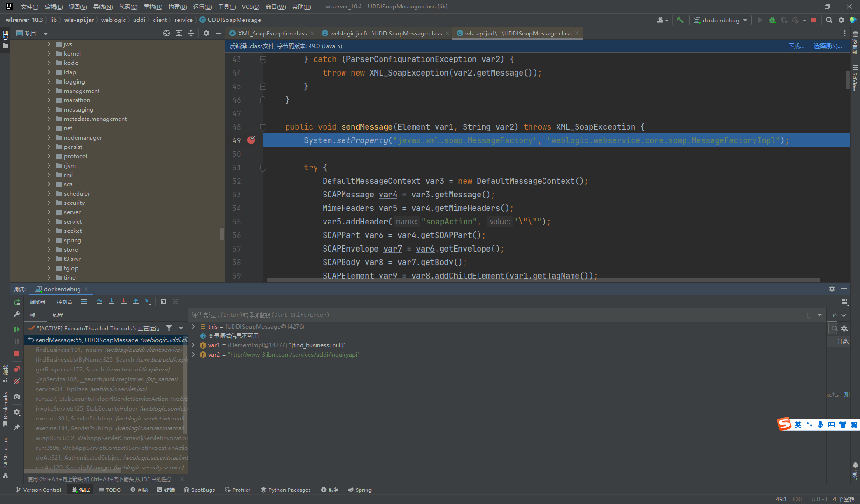860x504 pixels.
Task: Open project panel options gear
Action: coord(206,33)
